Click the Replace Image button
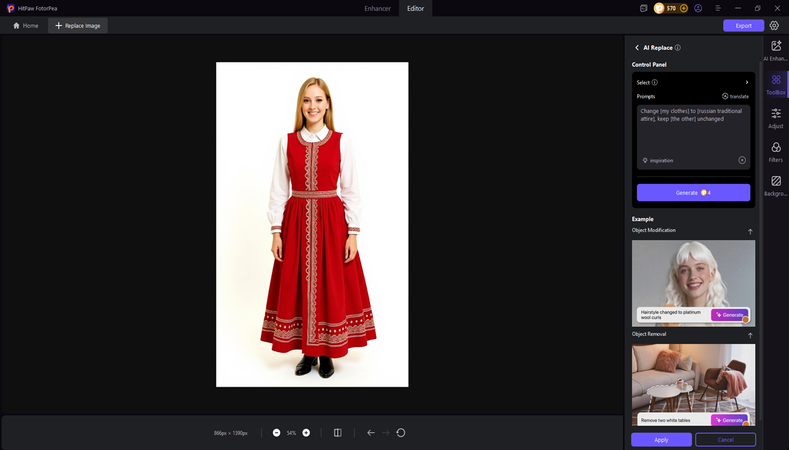The width and height of the screenshot is (789, 450). 77,26
